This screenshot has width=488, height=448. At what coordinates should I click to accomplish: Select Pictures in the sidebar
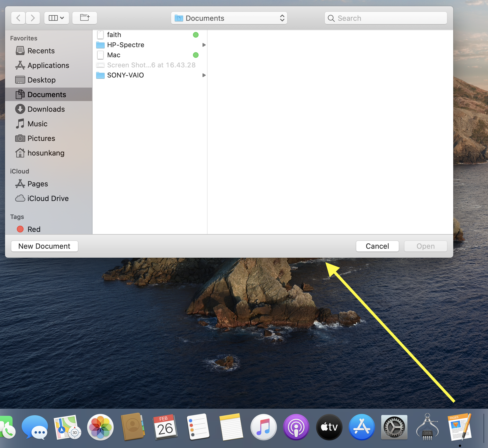[x=49, y=138]
